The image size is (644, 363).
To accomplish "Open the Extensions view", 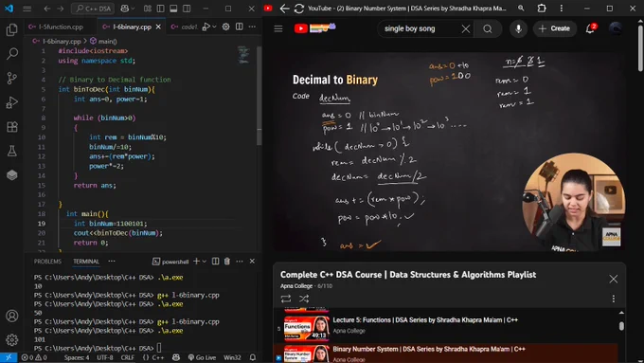I will pos(12,127).
